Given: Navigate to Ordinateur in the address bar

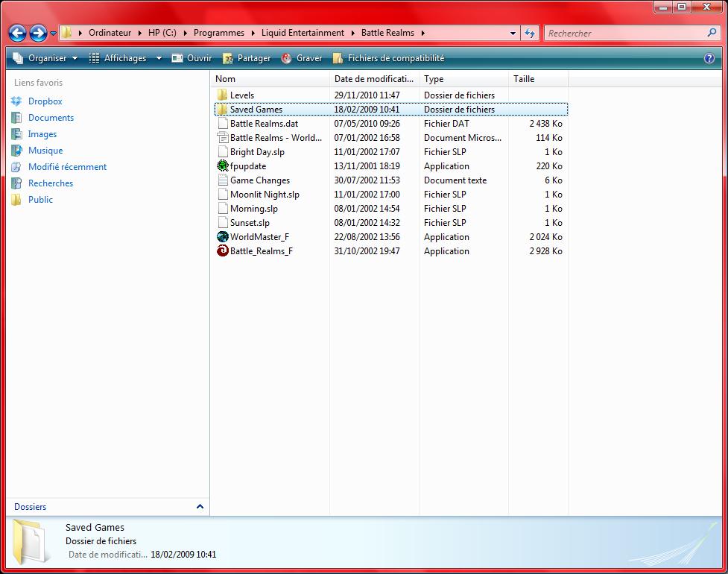Looking at the screenshot, I should 110,33.
